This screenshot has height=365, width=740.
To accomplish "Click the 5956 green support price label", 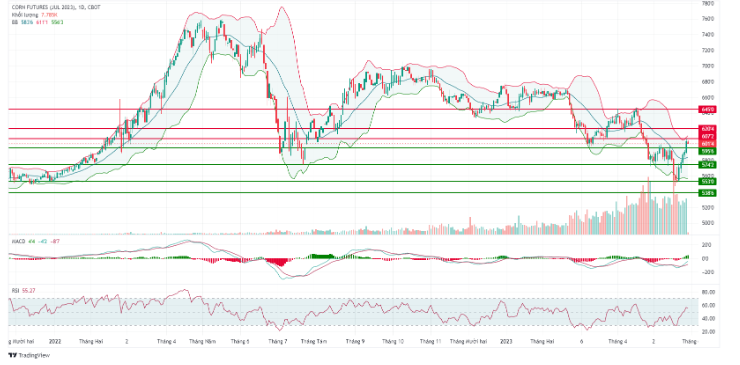I will coord(707,151).
